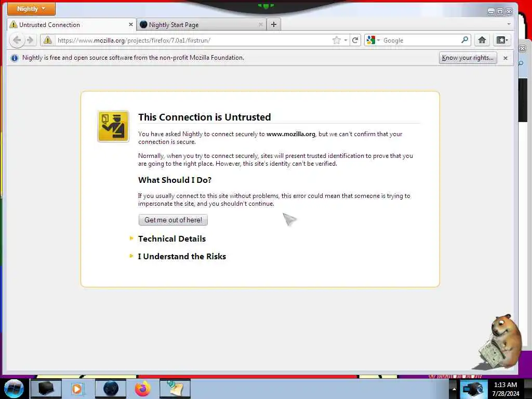Click the blue info icon on notification bar
The height and width of the screenshot is (399, 532).
point(14,58)
